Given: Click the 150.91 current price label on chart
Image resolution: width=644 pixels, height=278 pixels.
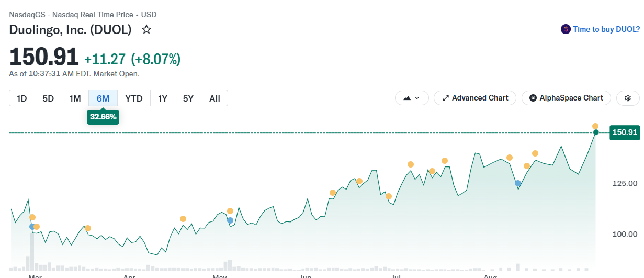Looking at the screenshot, I should [625, 132].
